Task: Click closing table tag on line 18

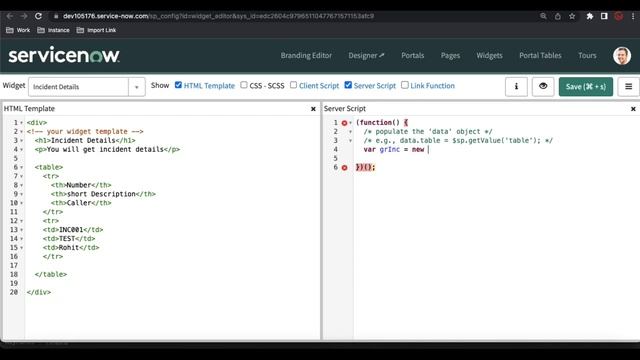Action: (x=51, y=274)
